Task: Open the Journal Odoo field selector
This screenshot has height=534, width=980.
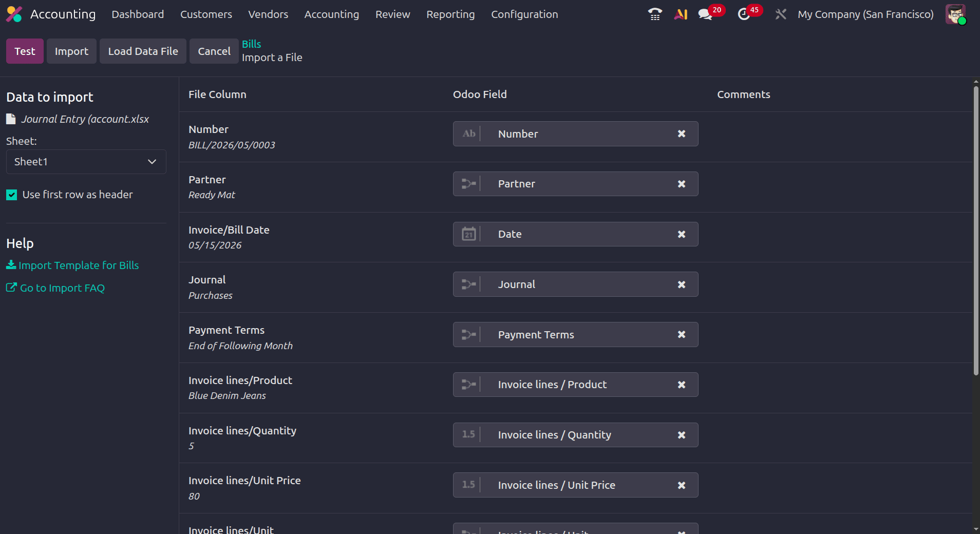Action: [x=575, y=284]
